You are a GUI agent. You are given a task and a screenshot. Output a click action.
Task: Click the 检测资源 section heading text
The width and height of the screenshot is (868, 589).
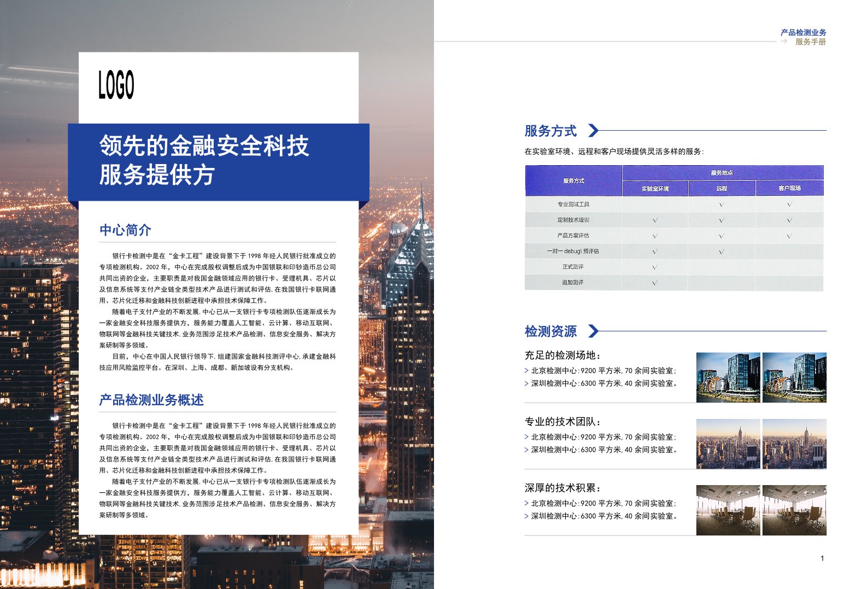[550, 331]
